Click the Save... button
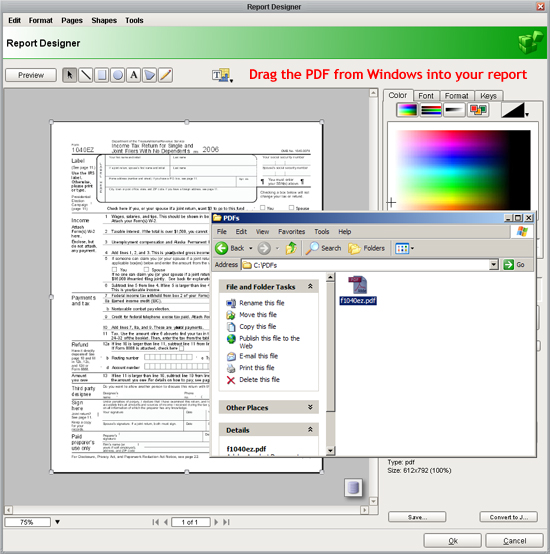 point(417,517)
